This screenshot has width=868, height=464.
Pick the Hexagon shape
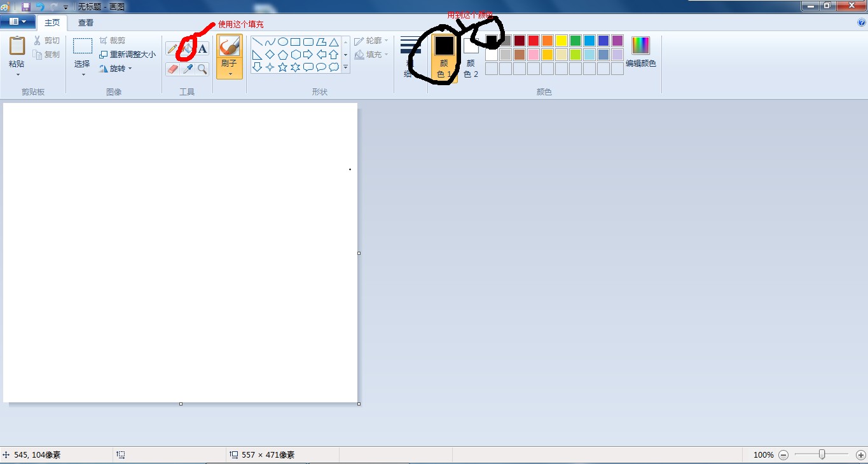(x=296, y=55)
